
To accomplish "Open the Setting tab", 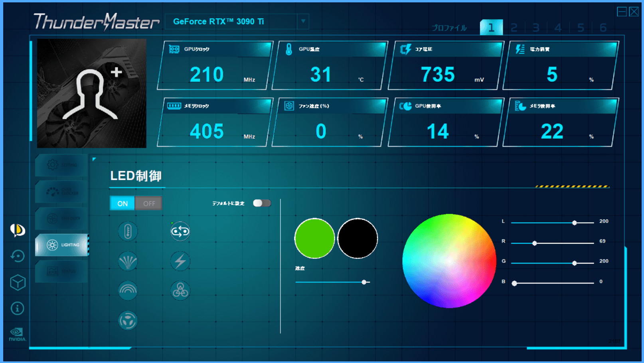I will tap(61, 165).
